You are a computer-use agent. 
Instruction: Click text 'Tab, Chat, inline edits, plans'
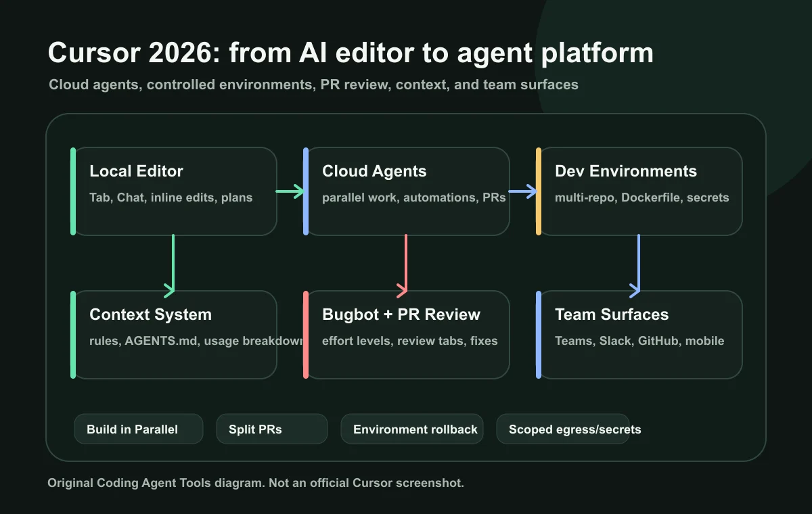tap(171, 197)
